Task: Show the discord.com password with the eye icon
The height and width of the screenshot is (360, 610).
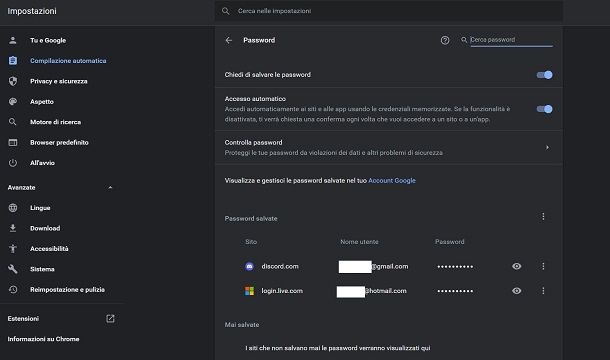Action: (517, 266)
